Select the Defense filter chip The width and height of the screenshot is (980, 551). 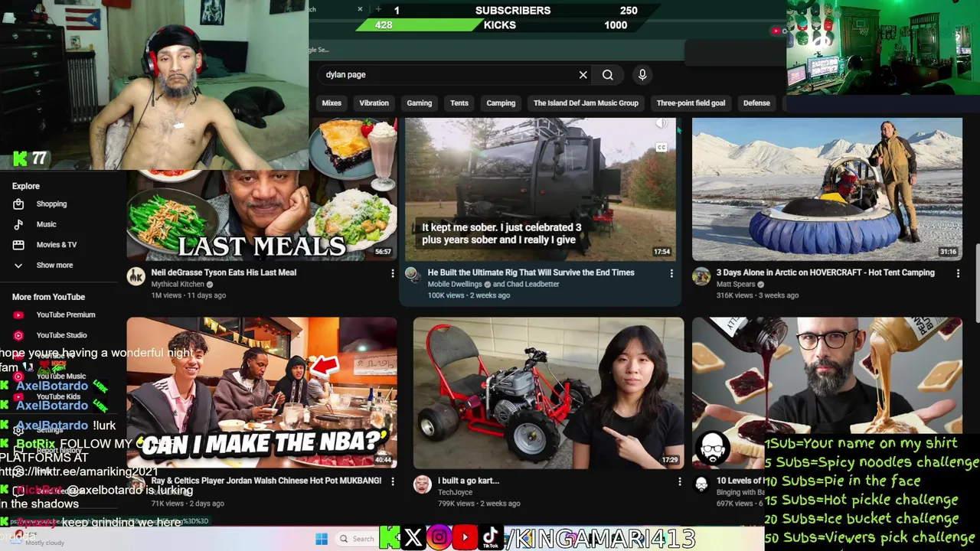(x=756, y=103)
